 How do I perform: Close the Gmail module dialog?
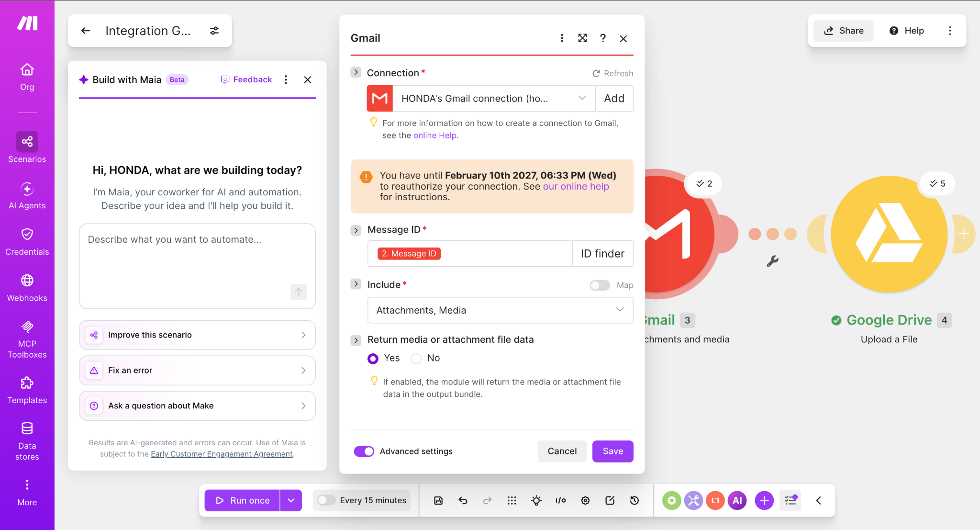(623, 38)
